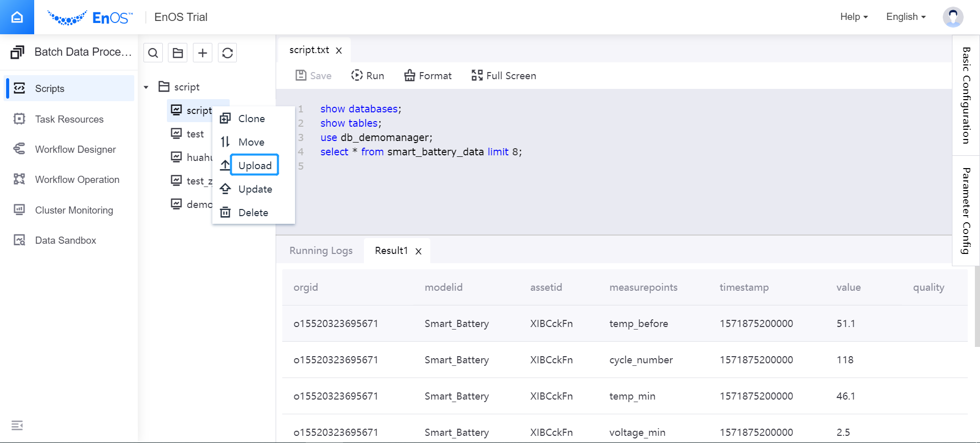Image resolution: width=980 pixels, height=443 pixels.
Task: Click the EnOS logo
Action: [x=90, y=17]
